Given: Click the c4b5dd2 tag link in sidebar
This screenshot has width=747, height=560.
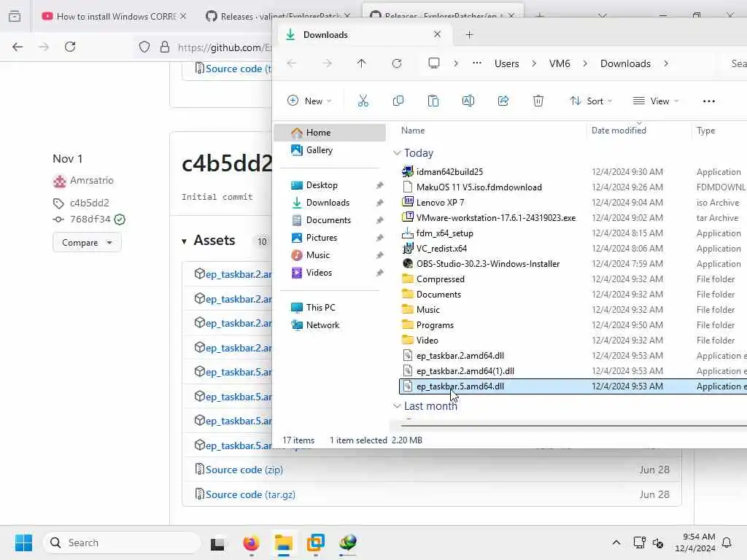Looking at the screenshot, I should [89, 203].
